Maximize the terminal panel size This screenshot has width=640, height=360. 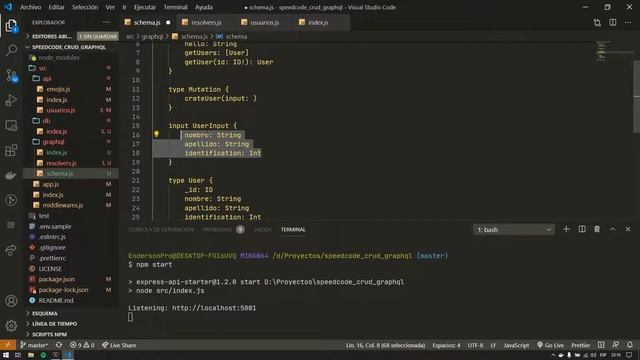coord(613,229)
